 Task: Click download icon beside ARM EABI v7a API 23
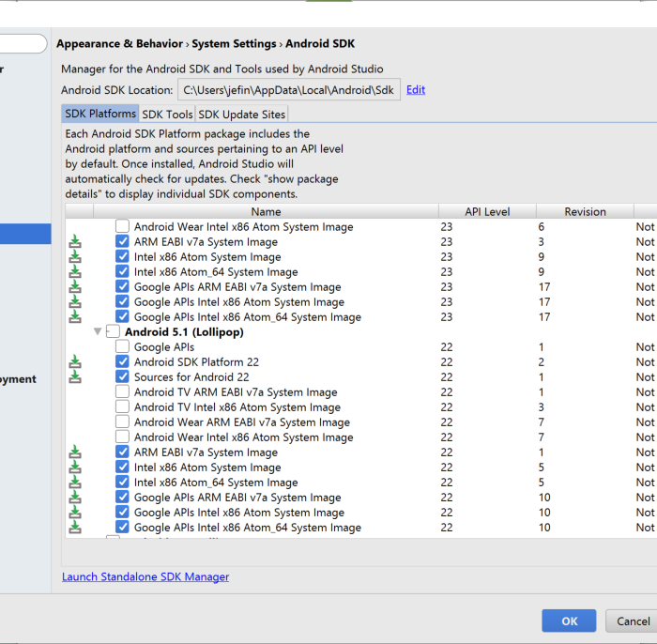tap(75, 242)
